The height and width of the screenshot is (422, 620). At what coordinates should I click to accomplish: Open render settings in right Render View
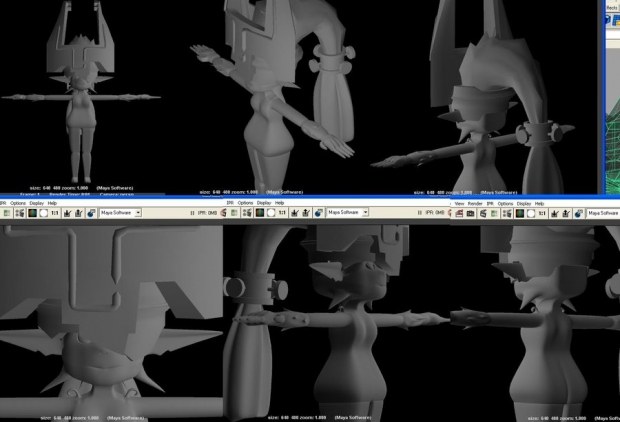(x=507, y=214)
